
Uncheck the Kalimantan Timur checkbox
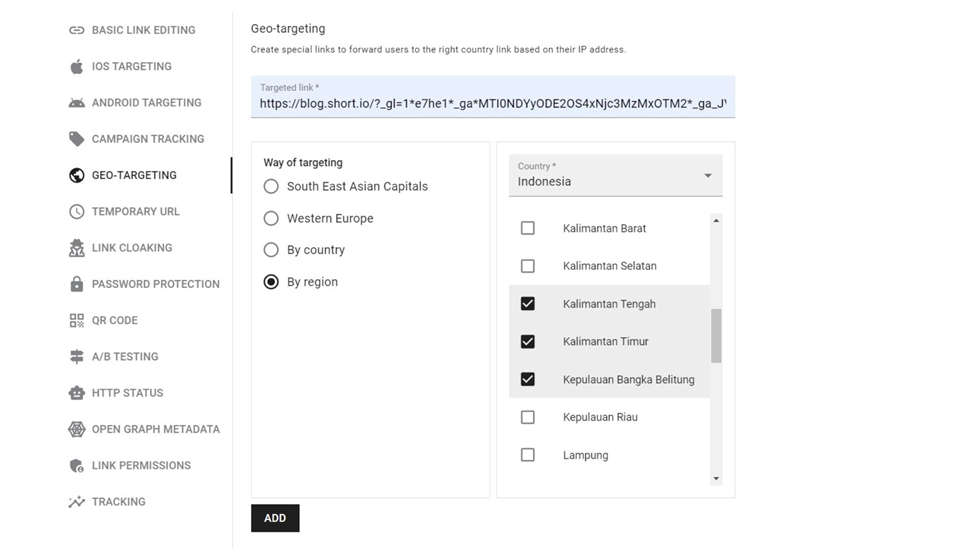pyautogui.click(x=528, y=342)
